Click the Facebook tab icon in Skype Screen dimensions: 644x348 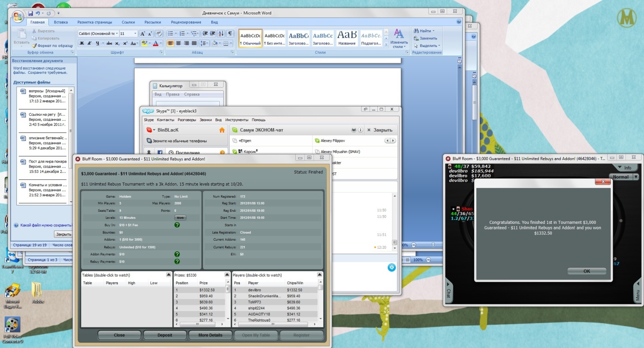[x=160, y=152]
